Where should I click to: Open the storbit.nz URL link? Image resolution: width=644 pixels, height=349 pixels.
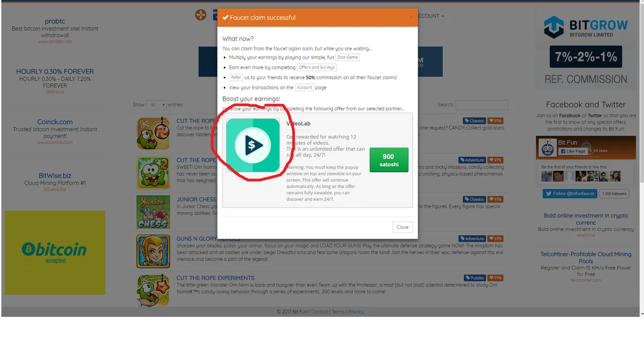(x=586, y=235)
